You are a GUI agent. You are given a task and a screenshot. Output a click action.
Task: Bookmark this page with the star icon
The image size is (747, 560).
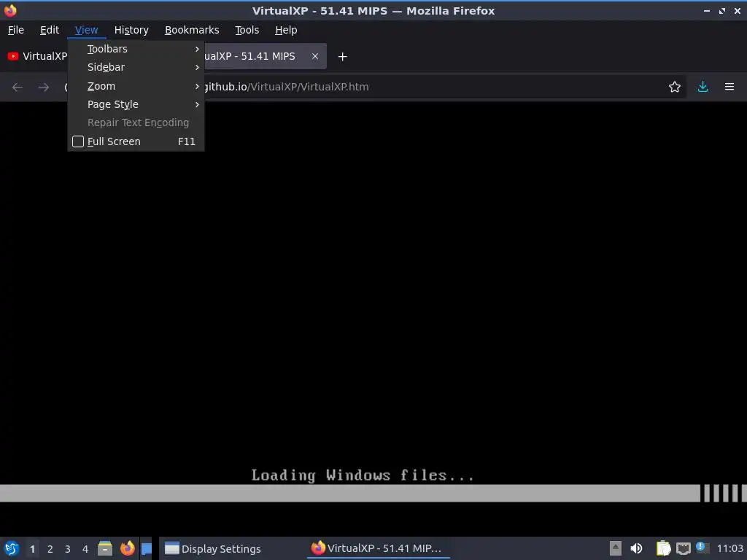674,87
